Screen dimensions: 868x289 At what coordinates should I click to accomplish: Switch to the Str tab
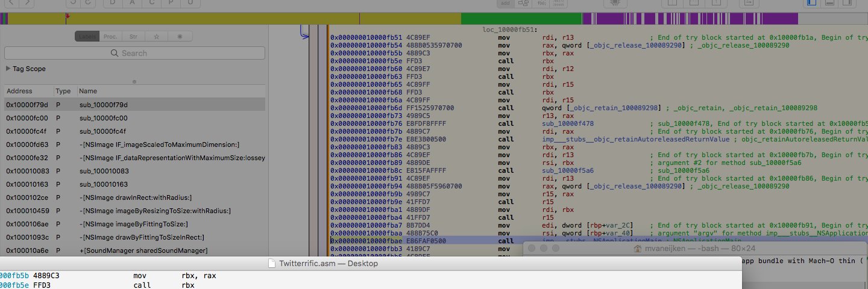(133, 36)
